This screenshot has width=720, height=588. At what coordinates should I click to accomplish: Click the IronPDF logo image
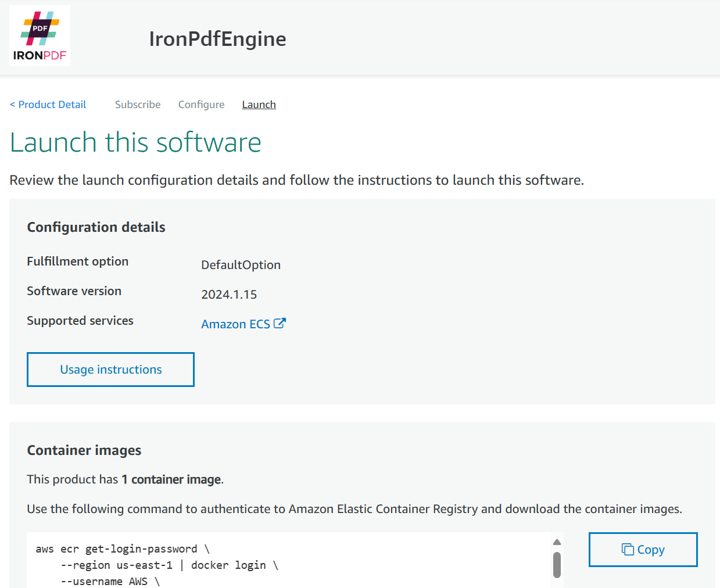tap(40, 35)
